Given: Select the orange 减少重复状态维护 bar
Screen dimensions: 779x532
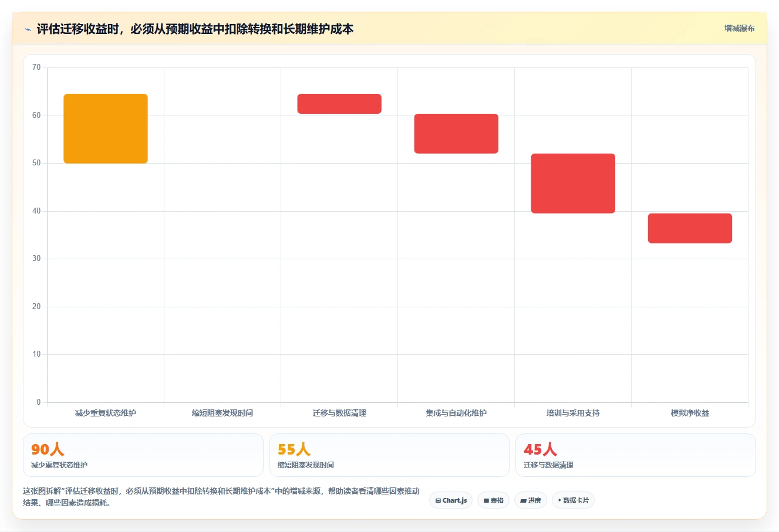Looking at the screenshot, I should point(106,128).
